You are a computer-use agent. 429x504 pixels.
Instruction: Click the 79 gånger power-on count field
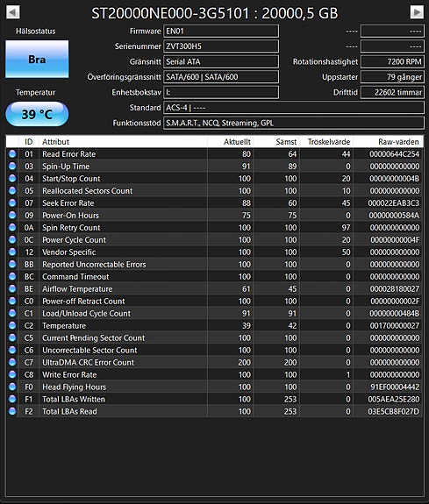coord(392,77)
